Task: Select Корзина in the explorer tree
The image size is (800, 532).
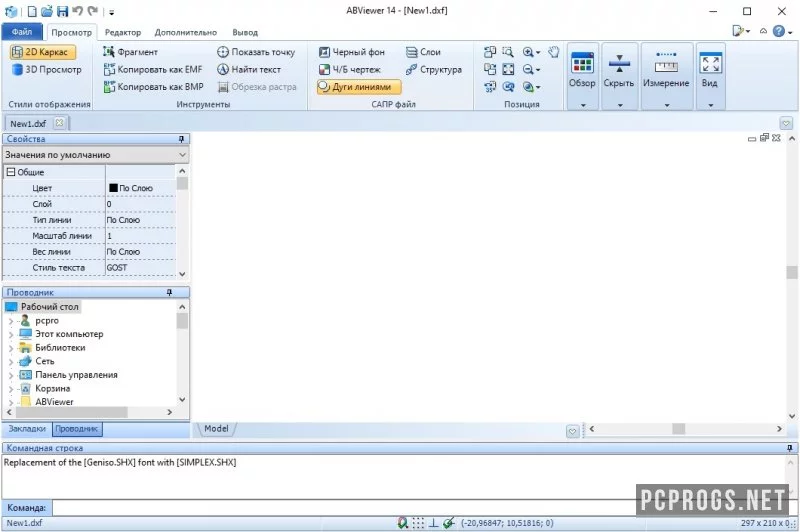Action: coord(53,389)
